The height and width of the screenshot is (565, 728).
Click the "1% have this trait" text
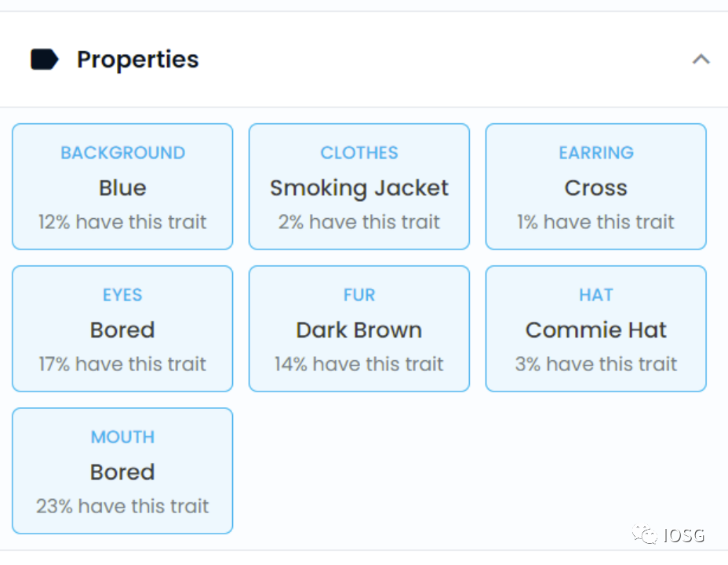[596, 222]
